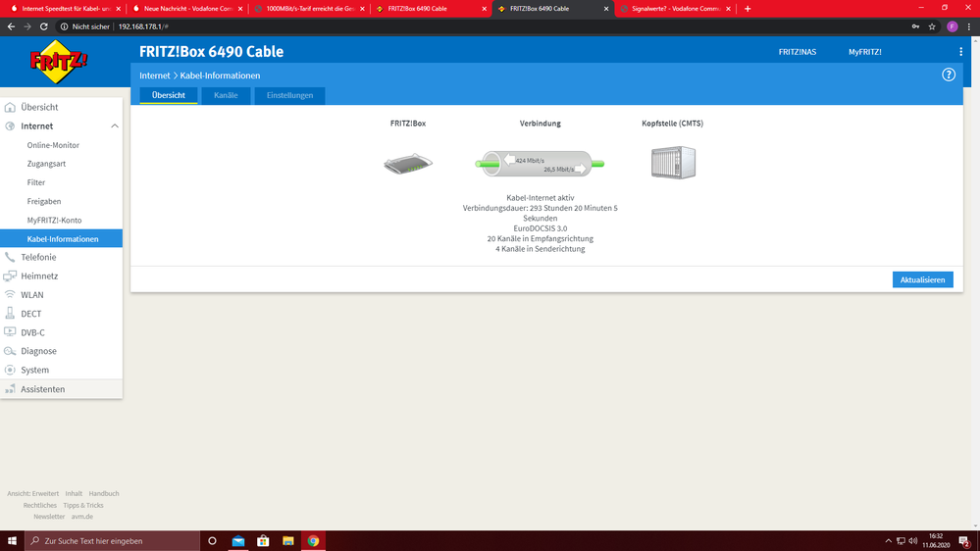Screen dimensions: 980x551
Task: Open Online-Monitor in sidebar
Action: coord(53,145)
